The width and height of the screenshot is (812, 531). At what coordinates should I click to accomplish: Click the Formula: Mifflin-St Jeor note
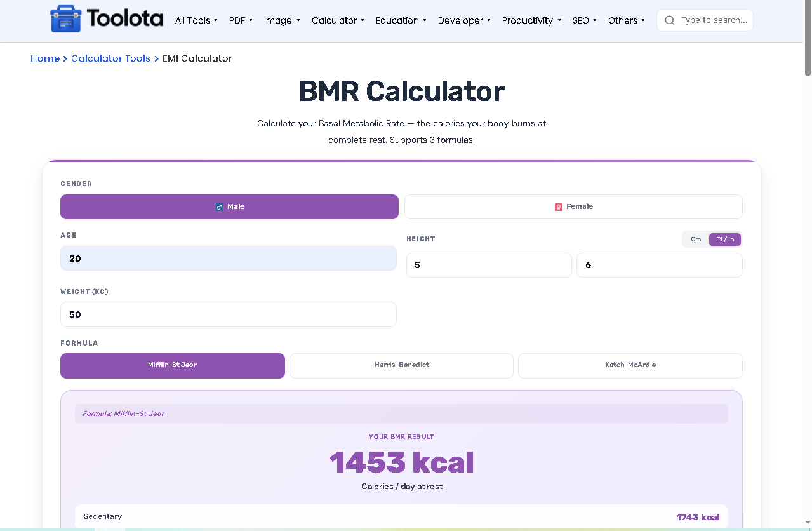click(x=401, y=413)
